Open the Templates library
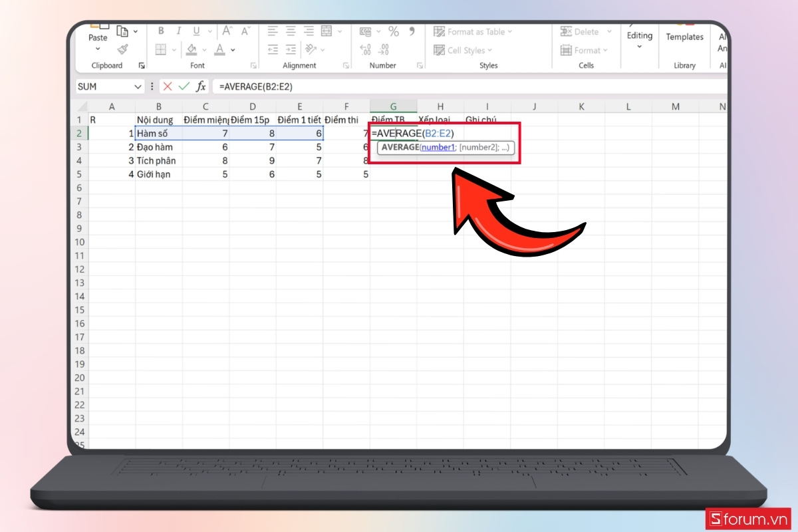The width and height of the screenshot is (798, 532). tap(685, 37)
